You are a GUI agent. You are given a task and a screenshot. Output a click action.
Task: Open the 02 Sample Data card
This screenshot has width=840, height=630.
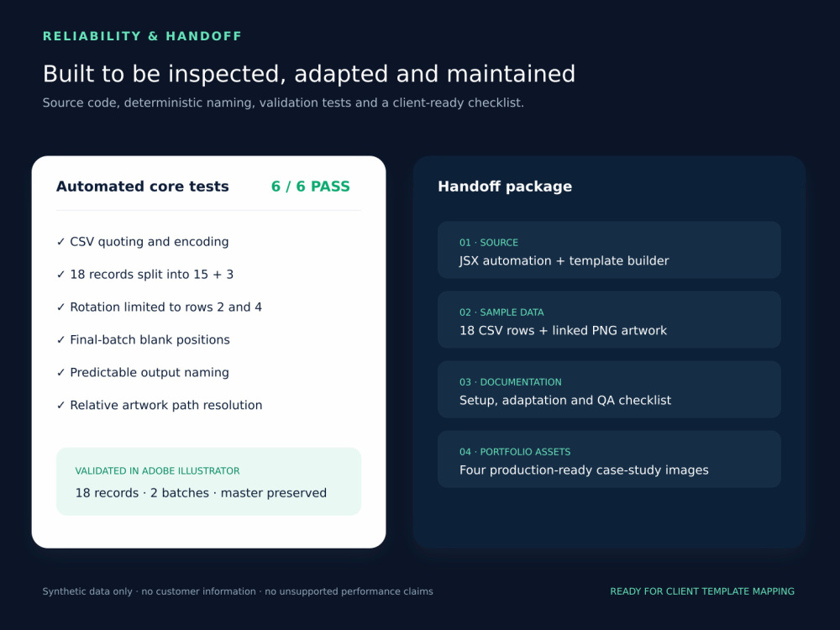609,320
